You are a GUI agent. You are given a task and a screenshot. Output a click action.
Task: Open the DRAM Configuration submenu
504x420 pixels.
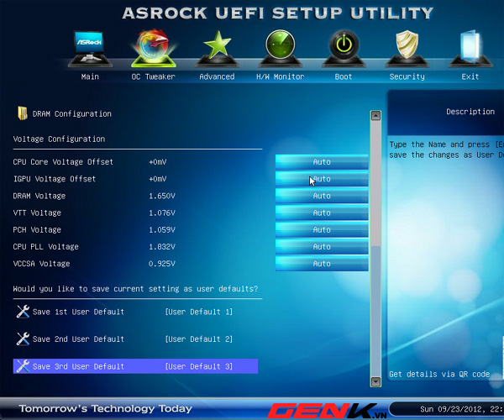pos(71,113)
